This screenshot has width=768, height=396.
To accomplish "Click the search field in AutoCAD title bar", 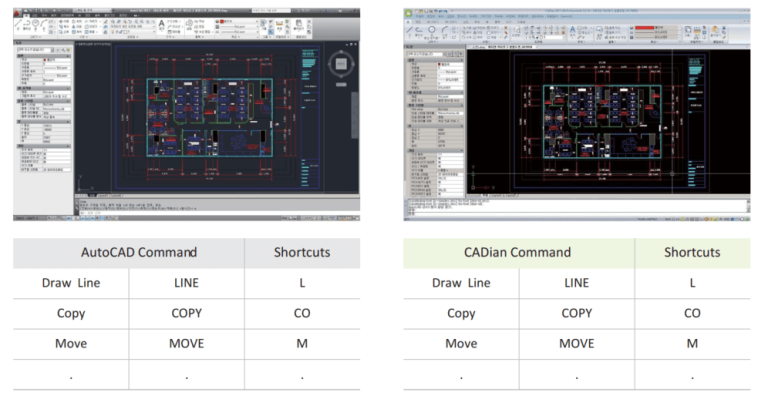I will coord(271,10).
